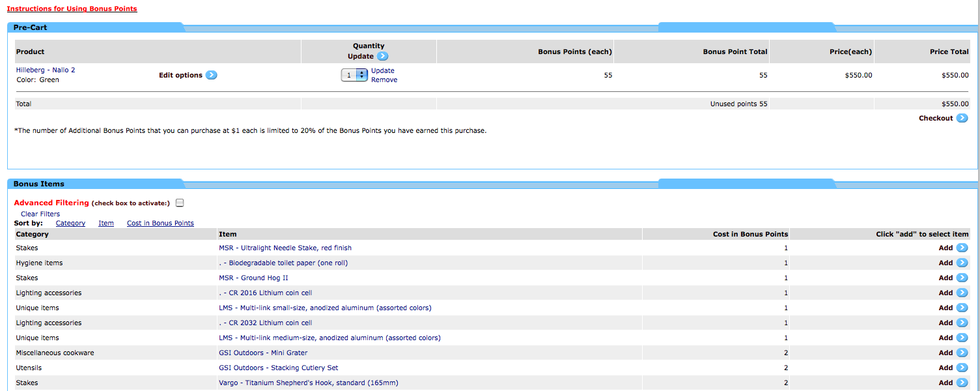The width and height of the screenshot is (980, 391).
Task: Add Biodegradable toilet paper via arrow icon
Action: [x=962, y=263]
